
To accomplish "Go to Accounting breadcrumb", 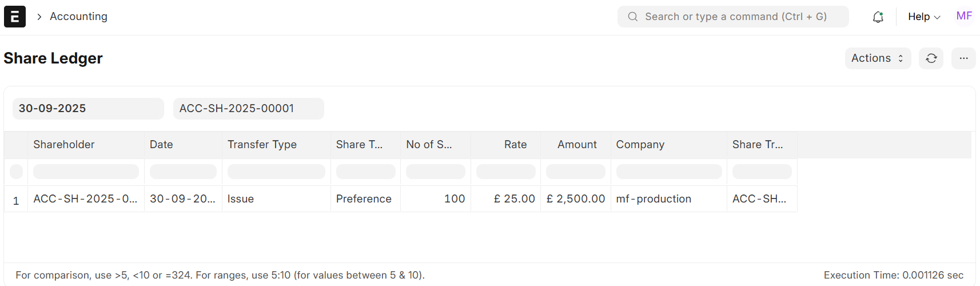I will pos(78,17).
